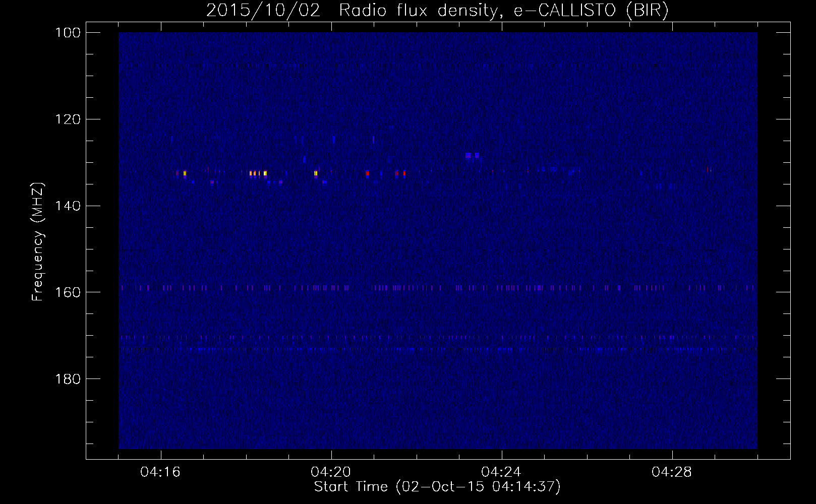Screen dimensions: 816x504
Task: Select the '100' frequency tick label
Action: pyautogui.click(x=68, y=33)
